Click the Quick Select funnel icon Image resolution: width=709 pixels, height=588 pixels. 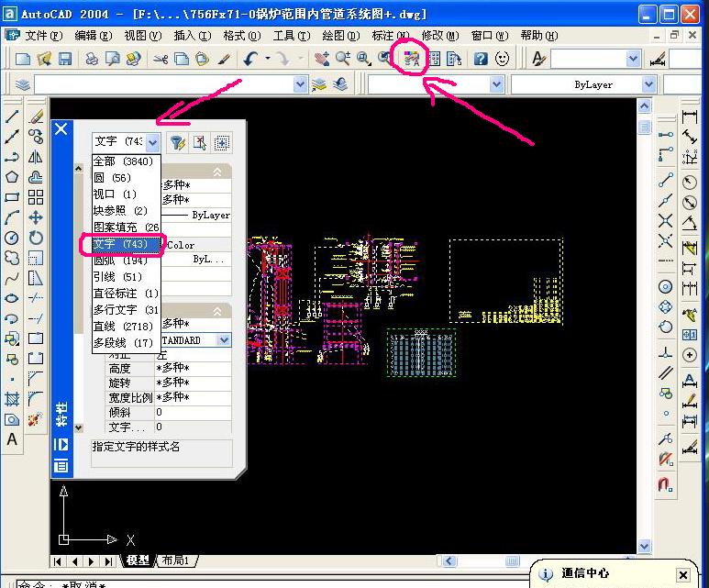point(177,142)
